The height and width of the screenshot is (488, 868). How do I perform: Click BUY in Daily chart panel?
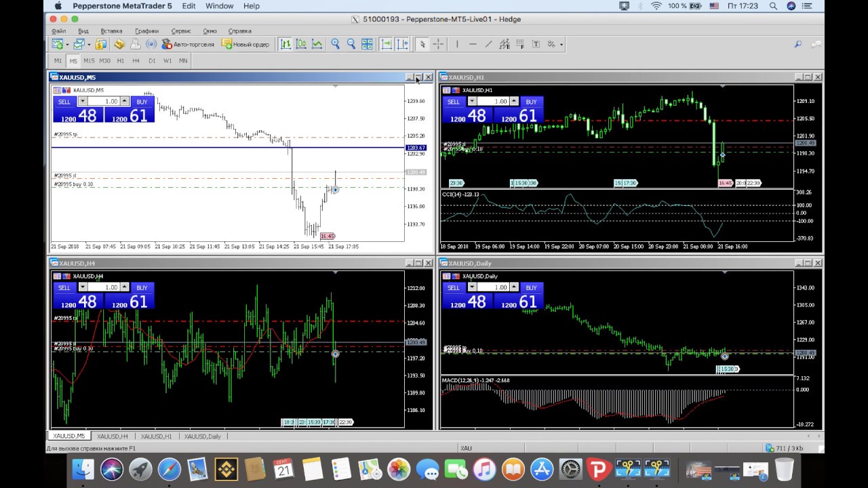click(x=532, y=287)
